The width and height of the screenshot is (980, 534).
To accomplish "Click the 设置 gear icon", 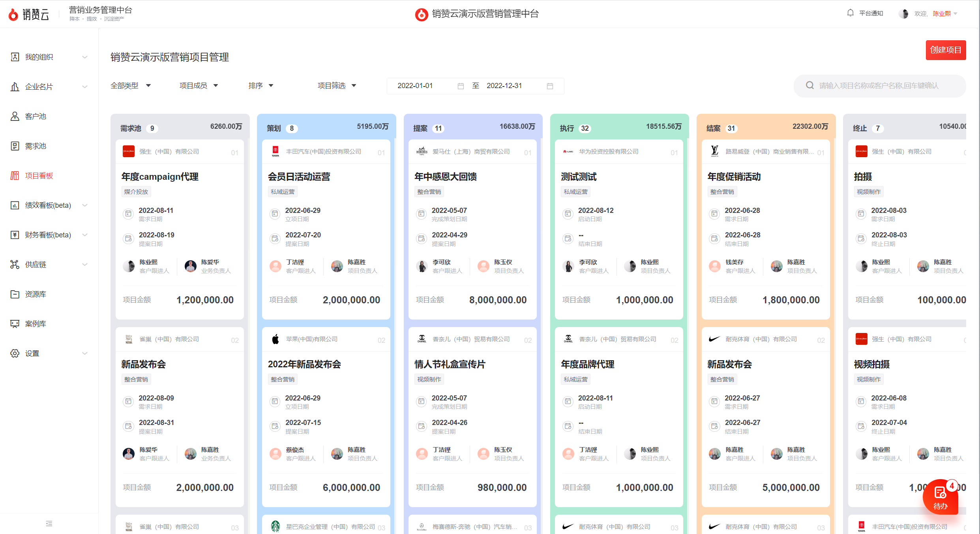I will [15, 353].
